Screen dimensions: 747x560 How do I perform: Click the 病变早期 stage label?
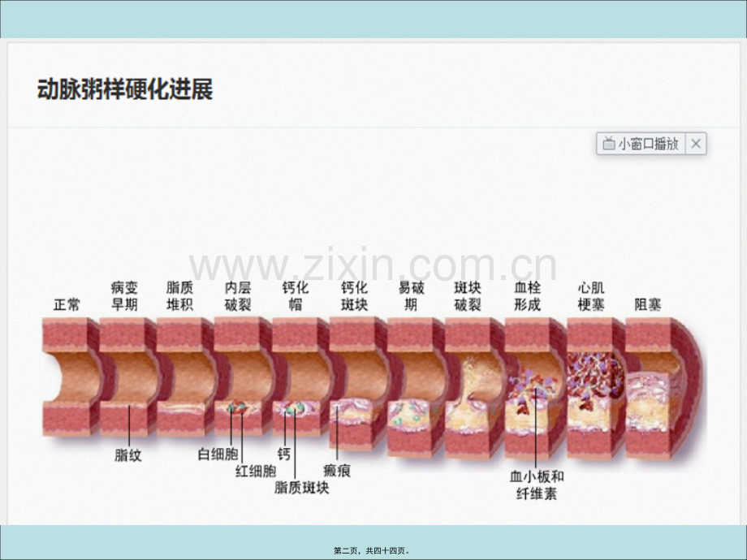124,296
